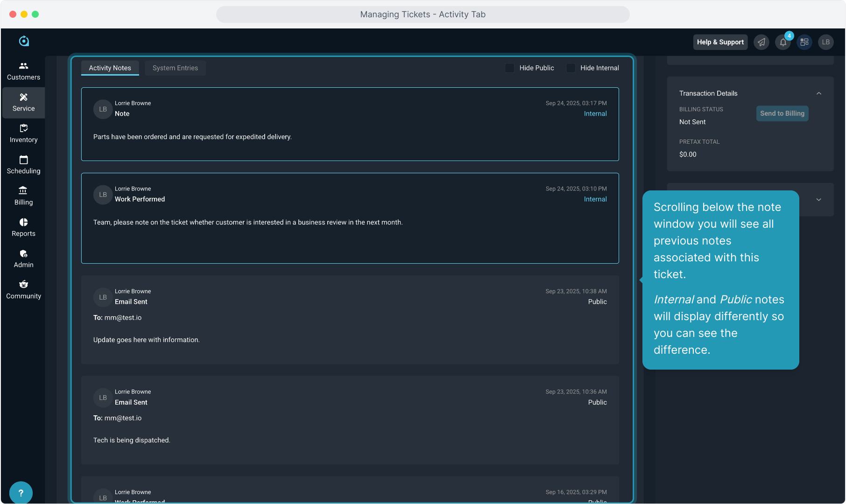The width and height of the screenshot is (846, 504).
Task: Click the question mark help bubble
Action: [21, 493]
